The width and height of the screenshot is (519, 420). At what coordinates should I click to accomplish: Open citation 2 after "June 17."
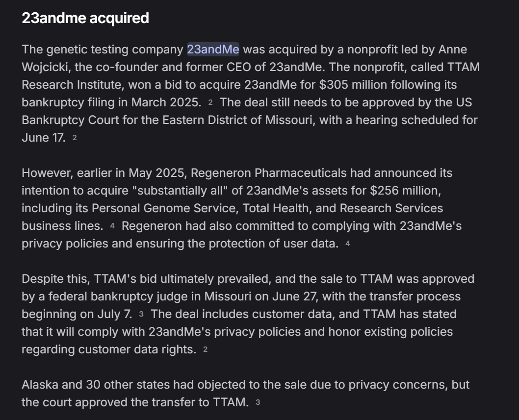(75, 138)
